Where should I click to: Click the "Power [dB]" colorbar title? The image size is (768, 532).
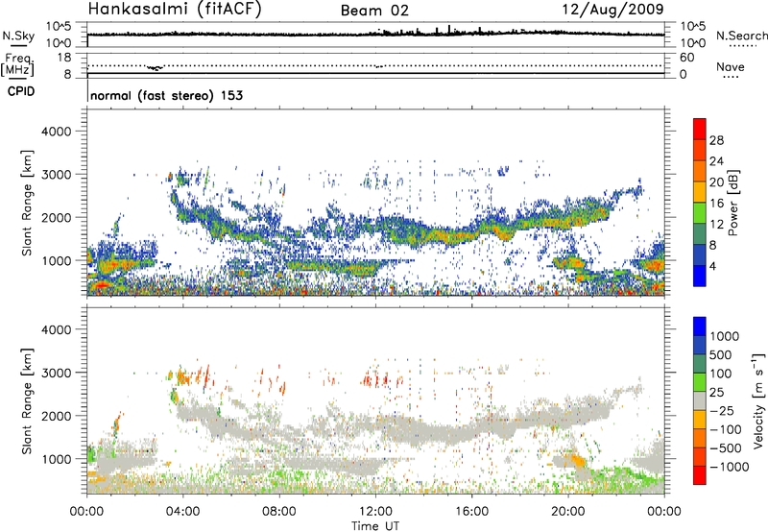coord(732,203)
